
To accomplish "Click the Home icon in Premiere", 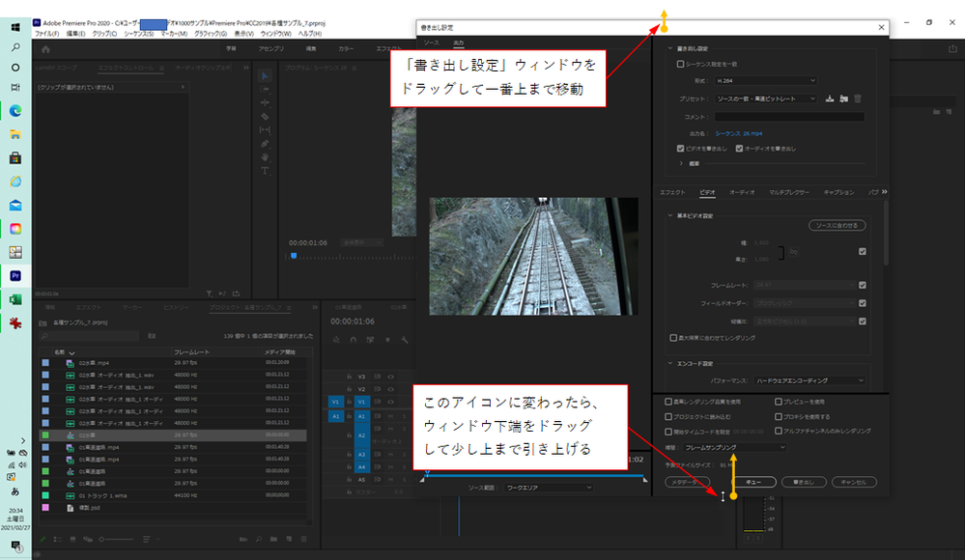I will tap(45, 49).
